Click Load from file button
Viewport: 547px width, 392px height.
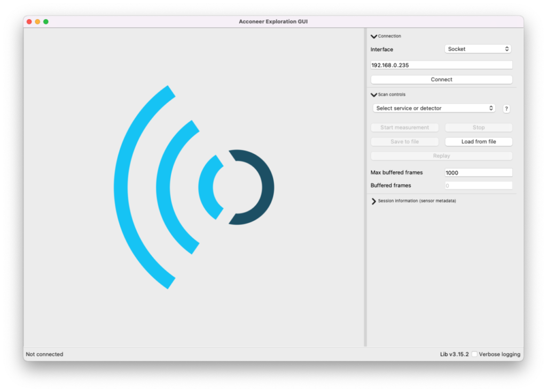479,142
